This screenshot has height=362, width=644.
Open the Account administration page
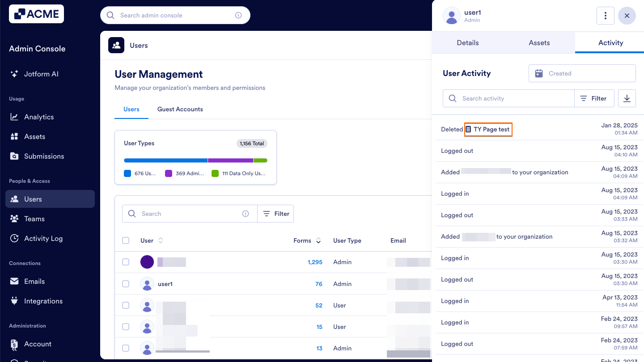click(x=38, y=344)
